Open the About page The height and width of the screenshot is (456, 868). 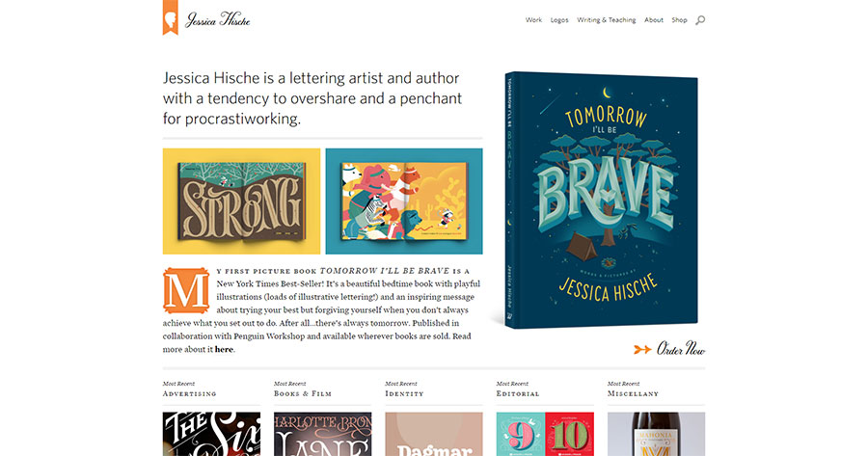[654, 20]
